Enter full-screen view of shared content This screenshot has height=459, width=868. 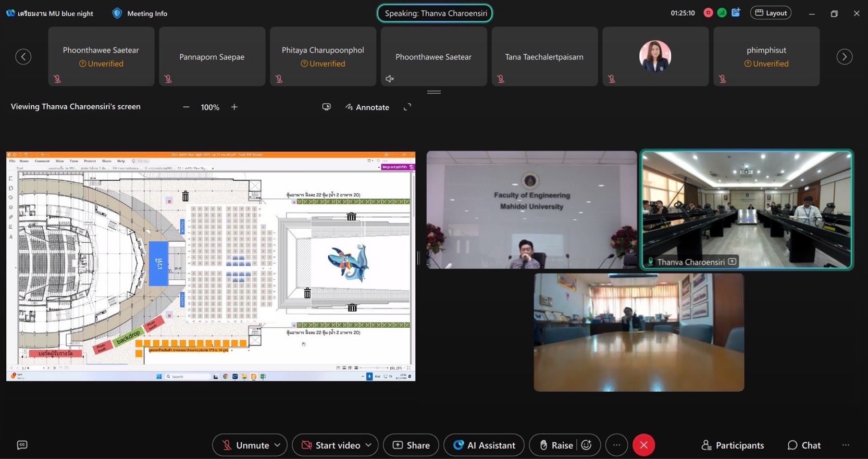(407, 107)
